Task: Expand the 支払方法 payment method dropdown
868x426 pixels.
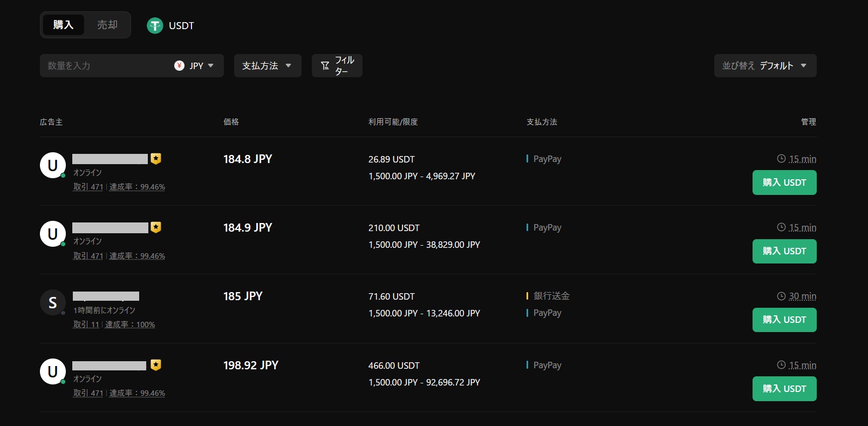Action: 267,65
